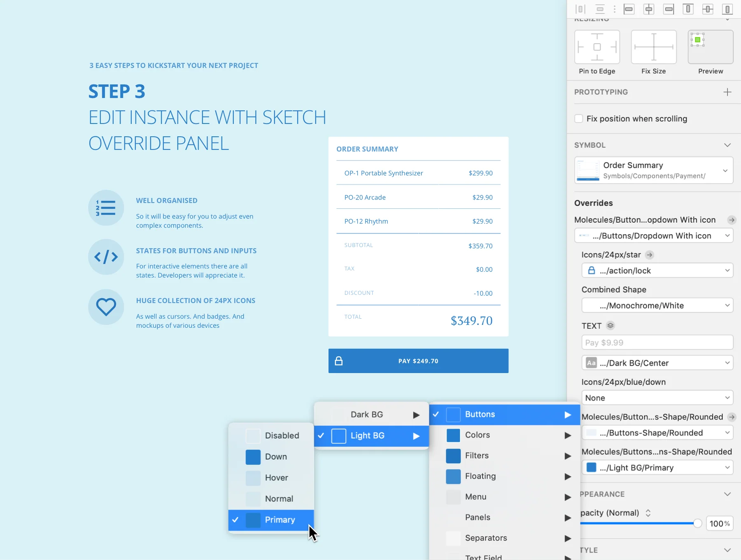The width and height of the screenshot is (741, 560).
Task: Open the Order Summary symbol dropdown
Action: tap(654, 170)
